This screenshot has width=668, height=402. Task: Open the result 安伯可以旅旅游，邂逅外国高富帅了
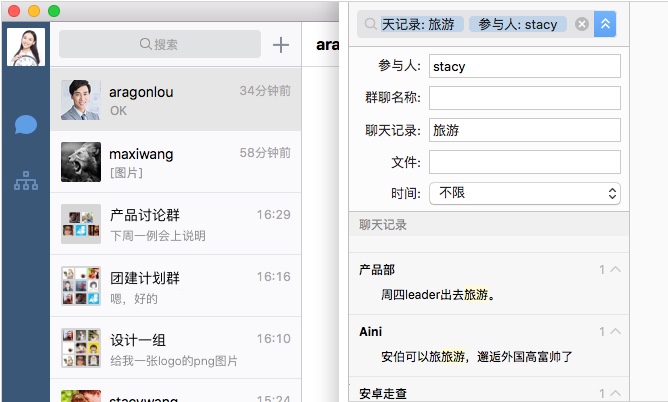click(x=477, y=356)
